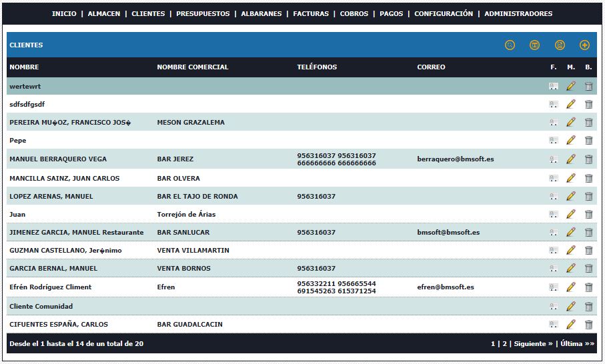The image size is (605, 364).
Task: Open the ALMACEN menu
Action: [x=104, y=14]
